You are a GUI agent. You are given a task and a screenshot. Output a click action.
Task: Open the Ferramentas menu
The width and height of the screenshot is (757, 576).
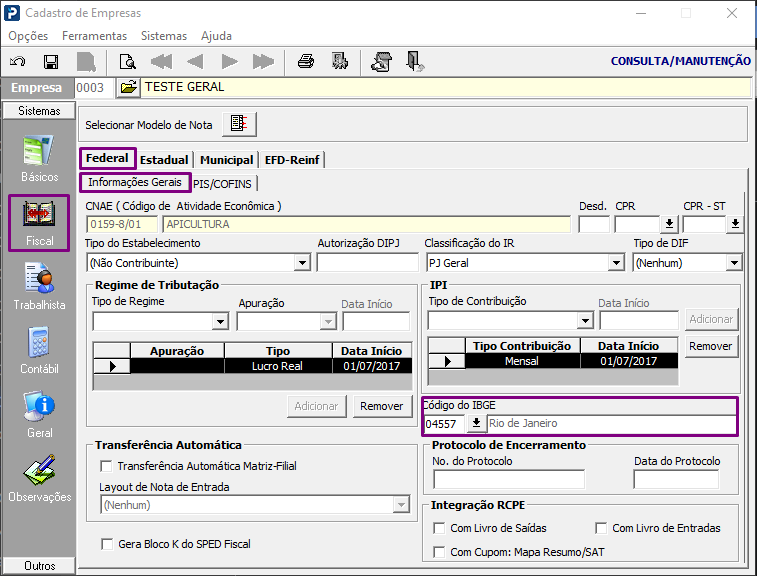coord(94,36)
